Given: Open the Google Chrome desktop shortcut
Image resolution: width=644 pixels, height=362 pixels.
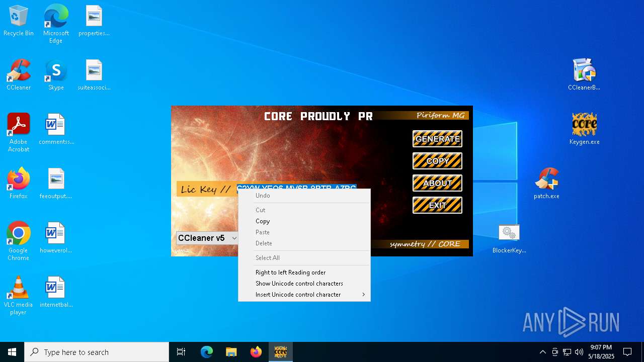Looking at the screenshot, I should (x=19, y=241).
